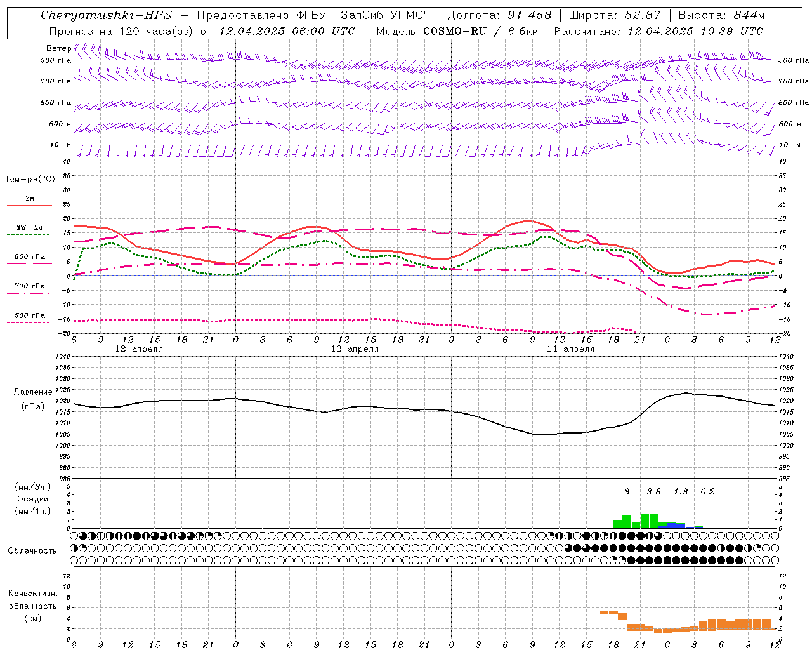Image resolution: width=812 pixels, height=650 pixels.
Task: Click the 'Тем-ра(°C)' temperature panel label
Action: pyautogui.click(x=30, y=180)
